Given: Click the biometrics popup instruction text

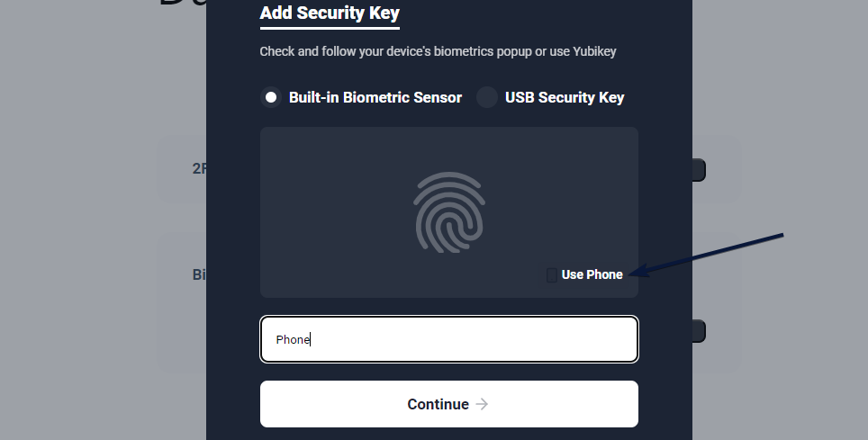Looking at the screenshot, I should click(x=438, y=51).
